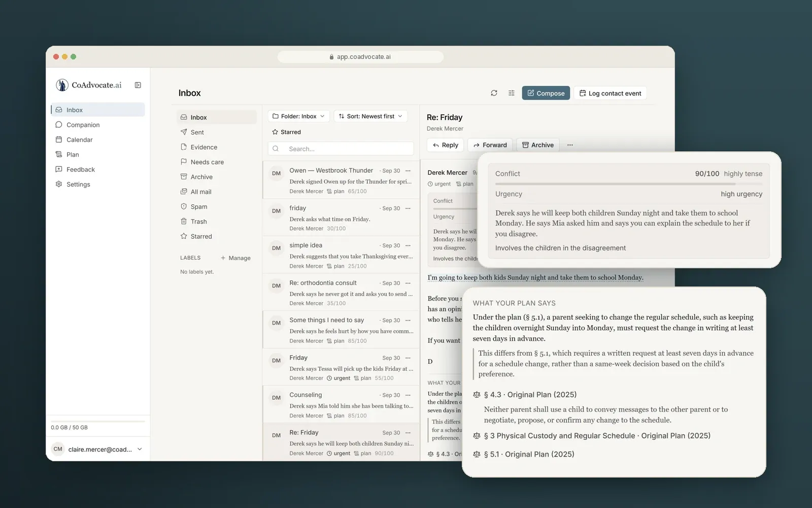Image resolution: width=812 pixels, height=508 pixels.
Task: Open the Settings gear item
Action: coord(97,184)
